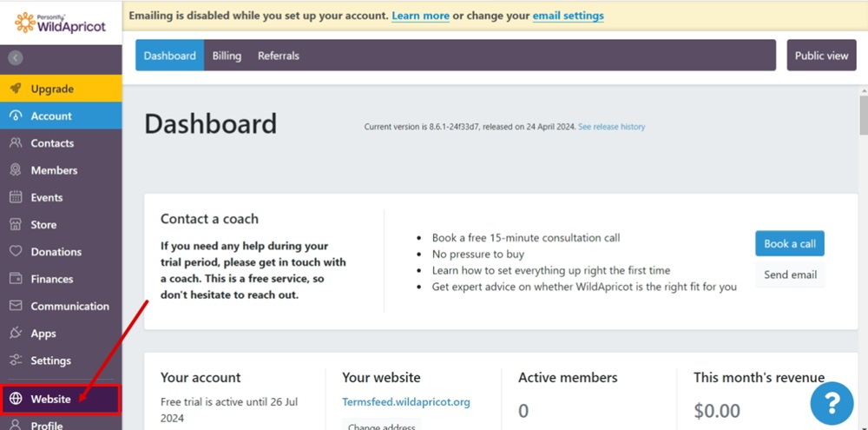Open the See release history link
The height and width of the screenshot is (430, 868).
tap(612, 127)
